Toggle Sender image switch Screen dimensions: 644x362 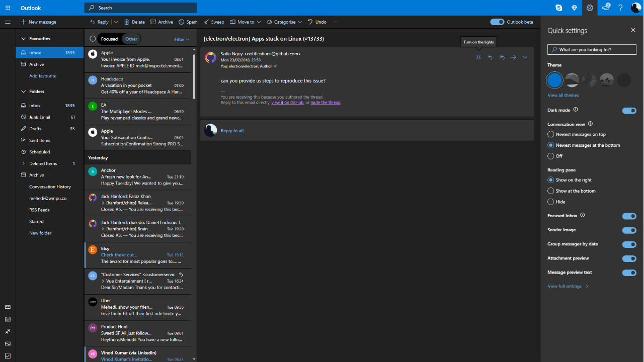tap(629, 230)
